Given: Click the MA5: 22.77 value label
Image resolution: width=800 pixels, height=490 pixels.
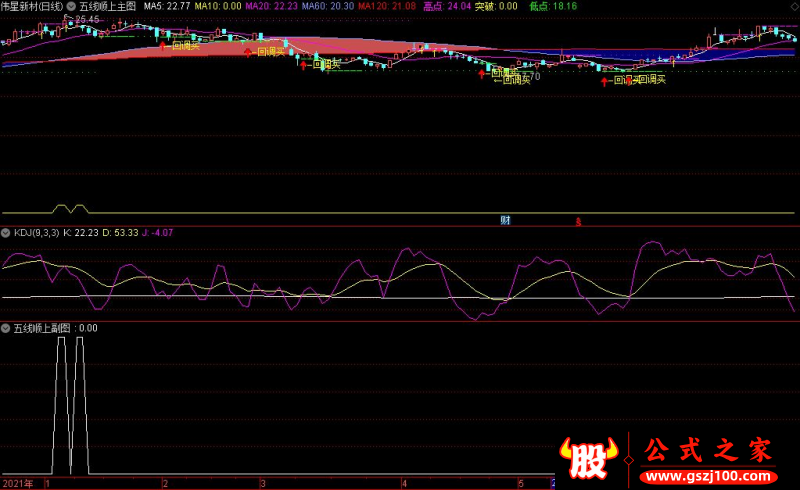Looking at the screenshot, I should [167, 7].
